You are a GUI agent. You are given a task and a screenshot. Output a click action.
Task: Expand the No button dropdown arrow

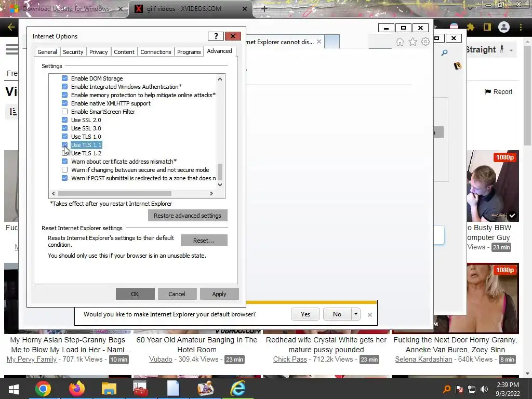pos(355,314)
